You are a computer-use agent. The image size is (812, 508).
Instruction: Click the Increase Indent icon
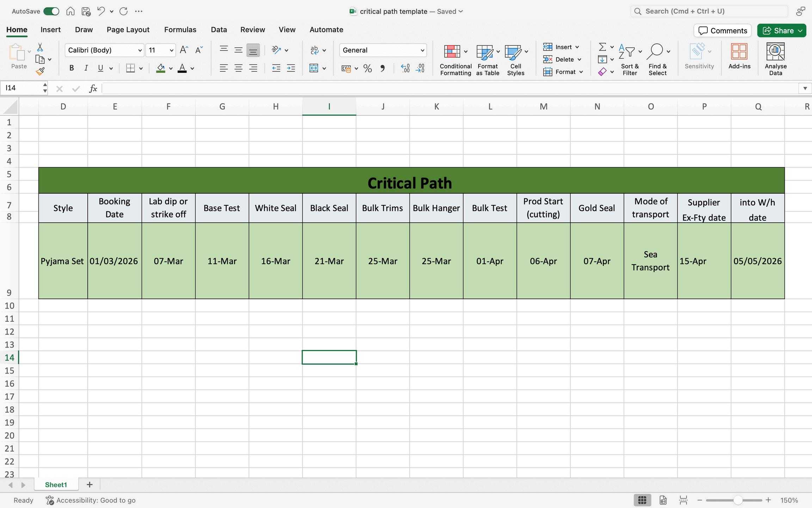coord(291,68)
